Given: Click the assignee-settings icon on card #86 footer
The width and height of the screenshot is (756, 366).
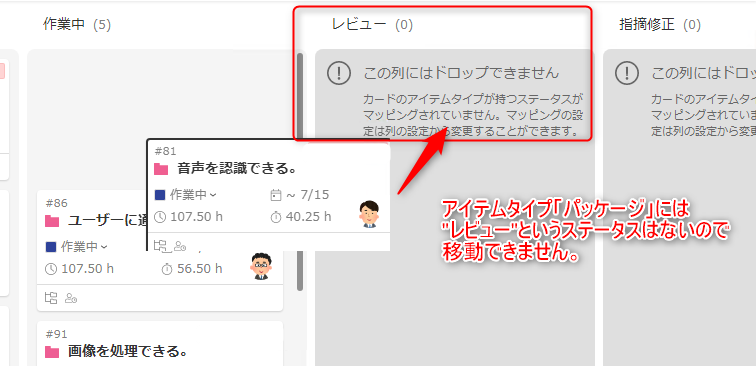Looking at the screenshot, I should tap(71, 298).
